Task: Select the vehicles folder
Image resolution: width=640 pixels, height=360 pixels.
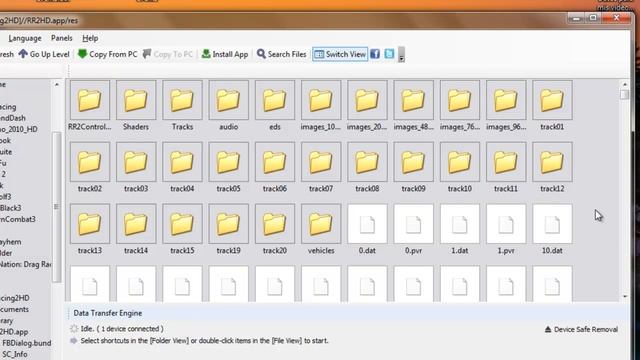Action: coord(321,224)
